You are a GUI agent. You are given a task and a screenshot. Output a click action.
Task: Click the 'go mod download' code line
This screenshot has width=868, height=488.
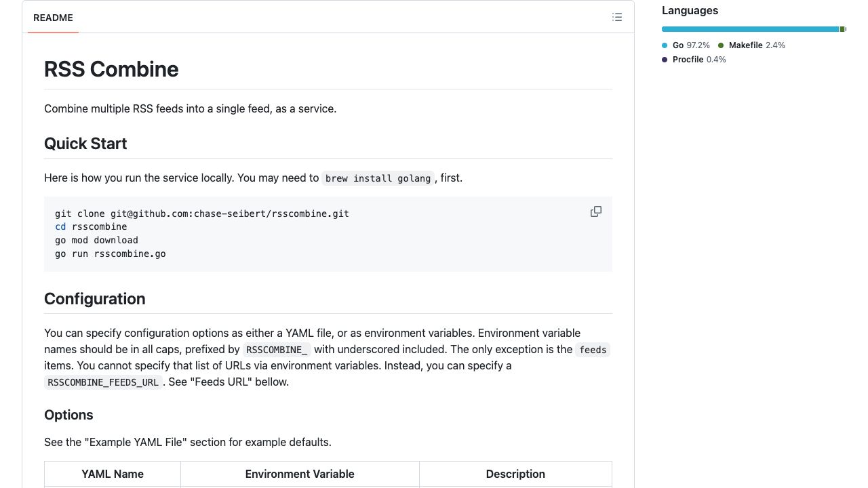point(96,241)
